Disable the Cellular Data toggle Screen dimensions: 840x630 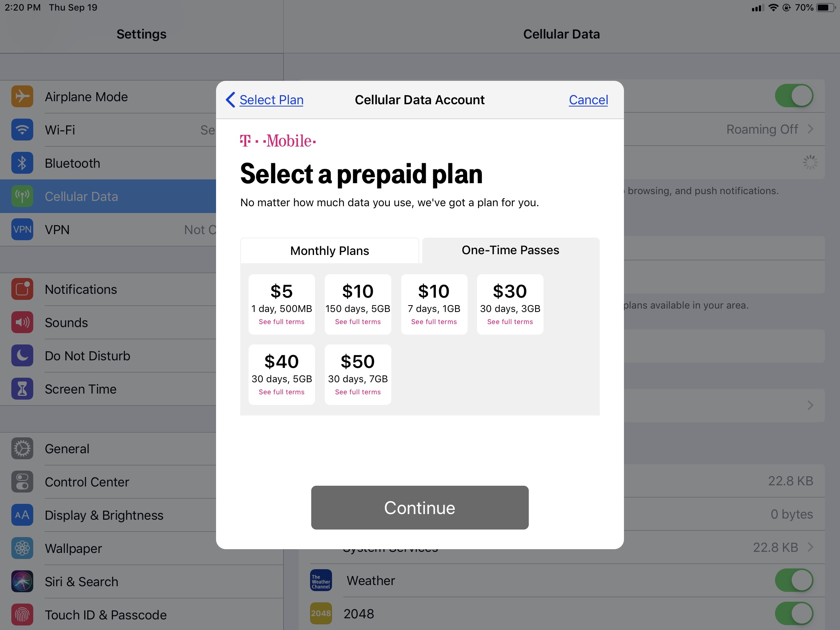tap(794, 96)
